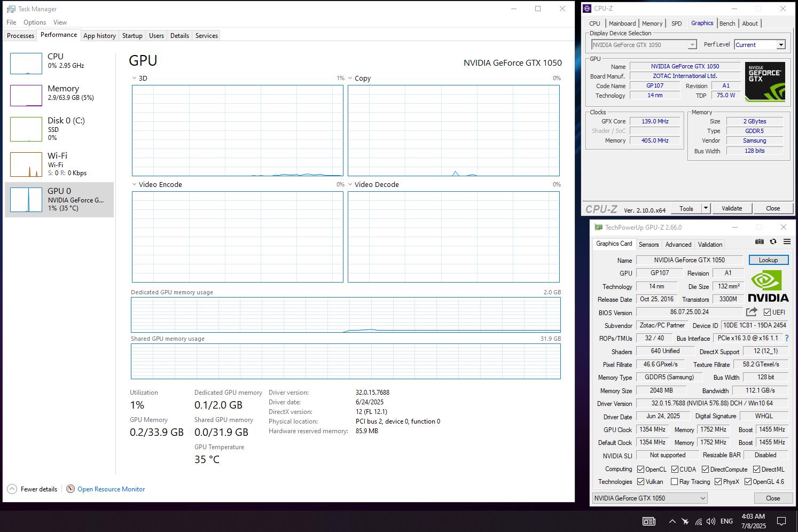
Task: Click CPU-Z Close button
Action: (x=773, y=208)
